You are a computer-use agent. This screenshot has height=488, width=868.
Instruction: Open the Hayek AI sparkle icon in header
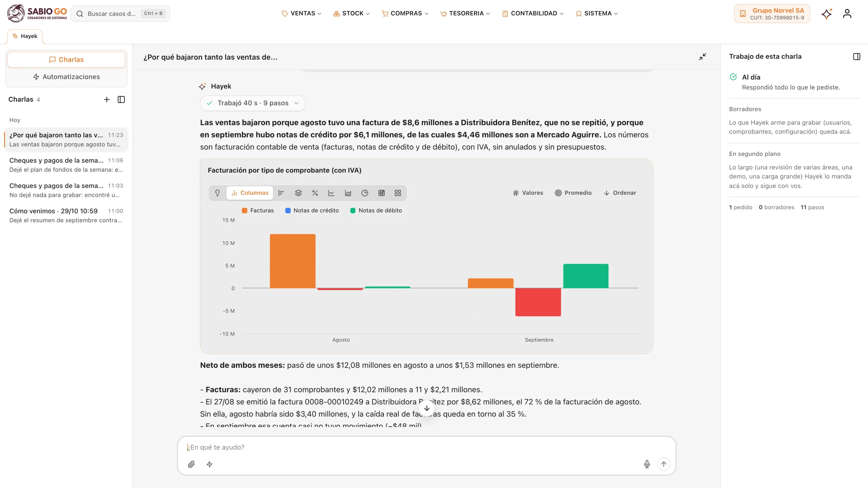click(x=827, y=14)
